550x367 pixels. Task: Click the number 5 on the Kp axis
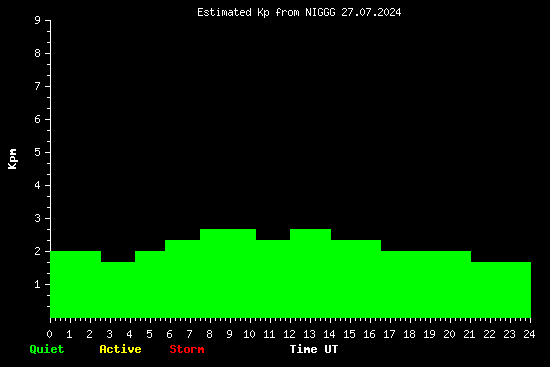tap(38, 152)
